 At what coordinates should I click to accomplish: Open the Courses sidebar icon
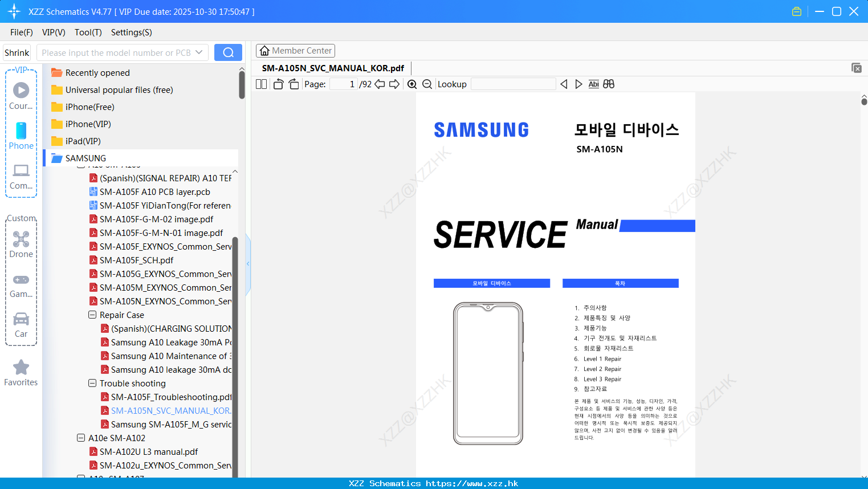pos(21,95)
